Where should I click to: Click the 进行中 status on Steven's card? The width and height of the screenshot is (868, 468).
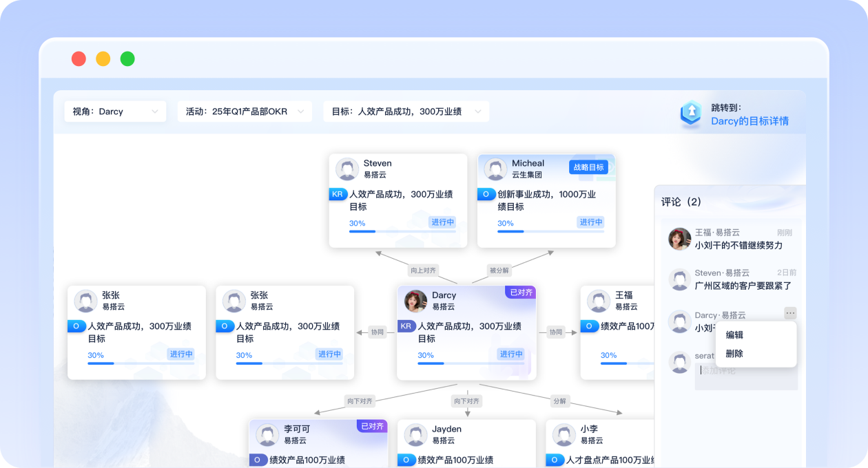pyautogui.click(x=442, y=222)
